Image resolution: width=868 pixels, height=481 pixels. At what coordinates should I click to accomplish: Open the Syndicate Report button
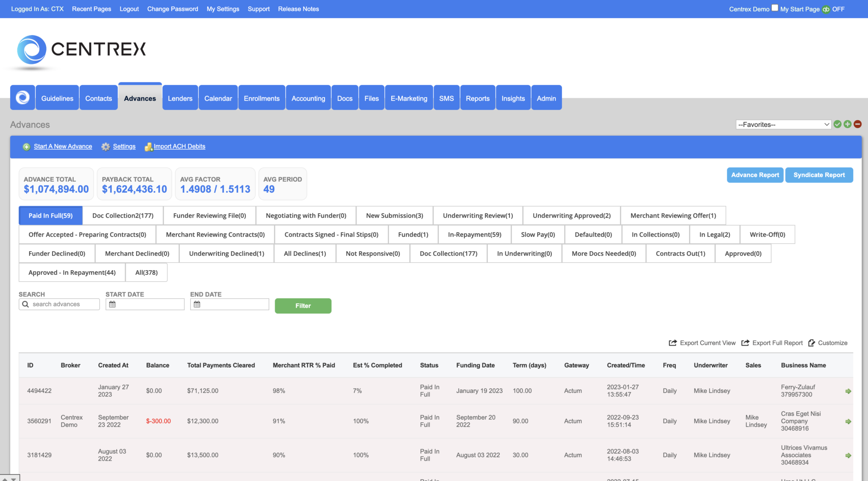tap(819, 175)
